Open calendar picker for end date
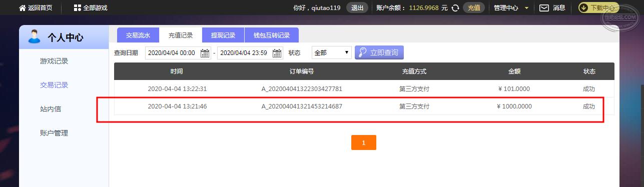The image size is (644, 187). click(x=277, y=53)
